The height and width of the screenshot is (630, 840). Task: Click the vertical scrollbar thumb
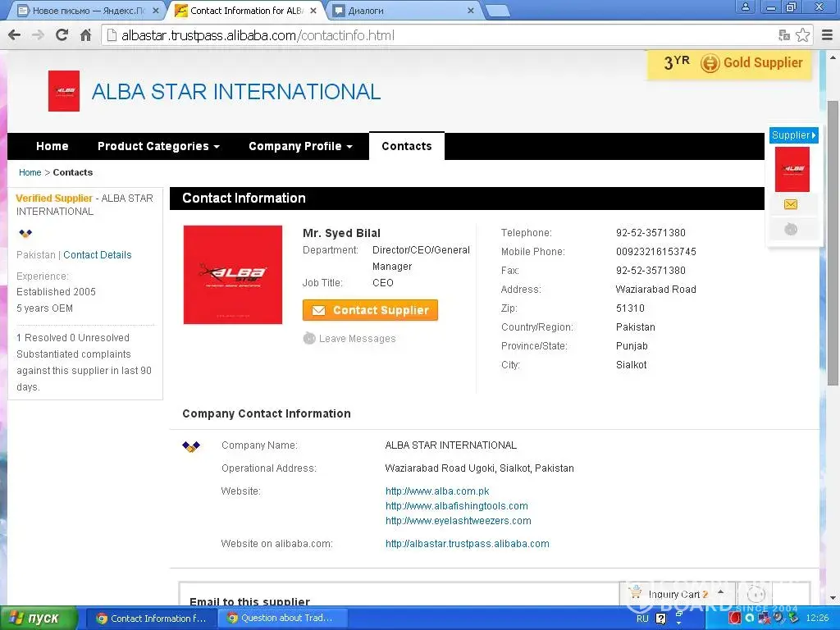point(833,242)
